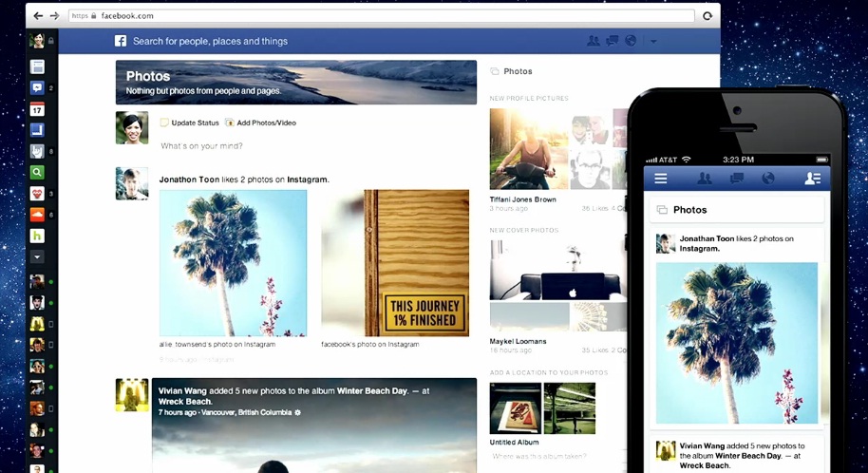Click '7 hours ago' on Vivian Wang's post

(178, 412)
